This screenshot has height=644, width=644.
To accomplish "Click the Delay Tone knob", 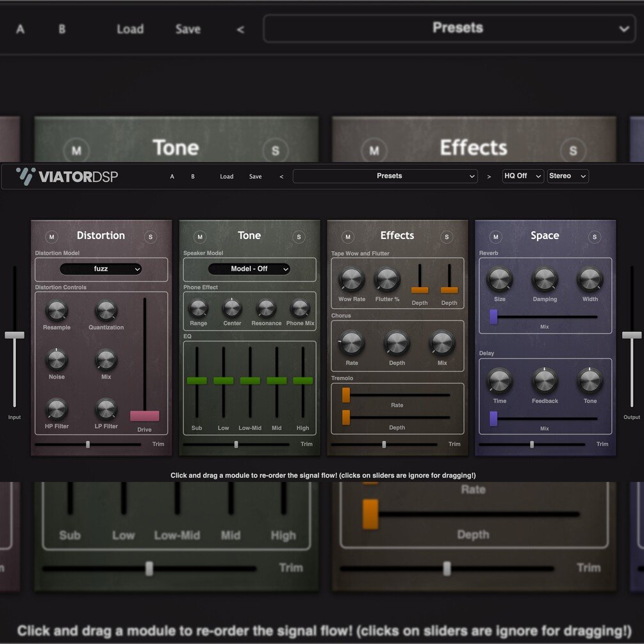I will [590, 381].
